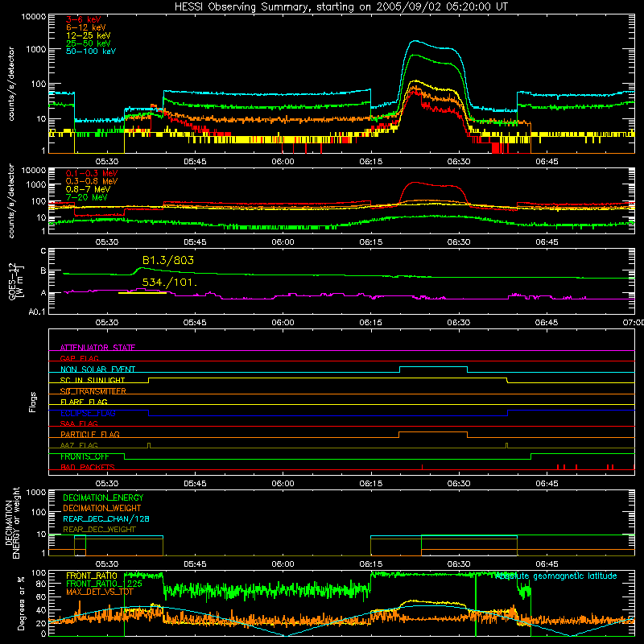Click the 'A0.1' tick on GOES axis
Screen dimensions: 644x644
pyautogui.click(x=36, y=312)
